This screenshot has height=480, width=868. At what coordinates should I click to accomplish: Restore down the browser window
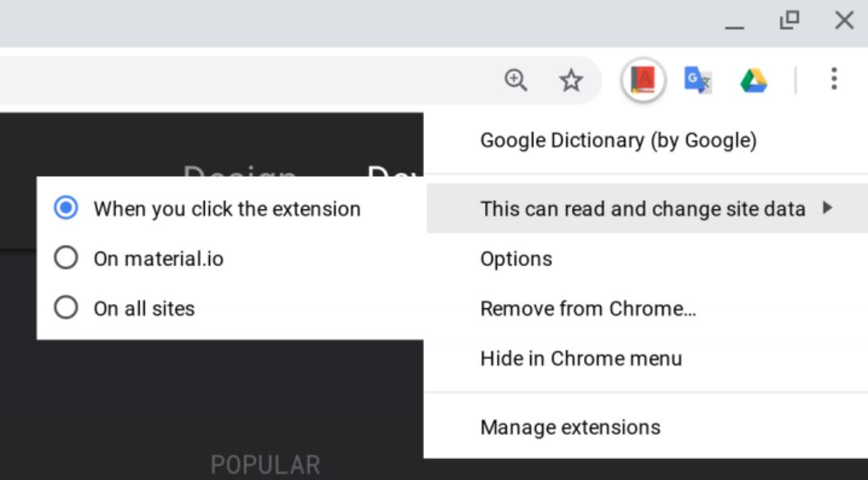click(x=788, y=23)
